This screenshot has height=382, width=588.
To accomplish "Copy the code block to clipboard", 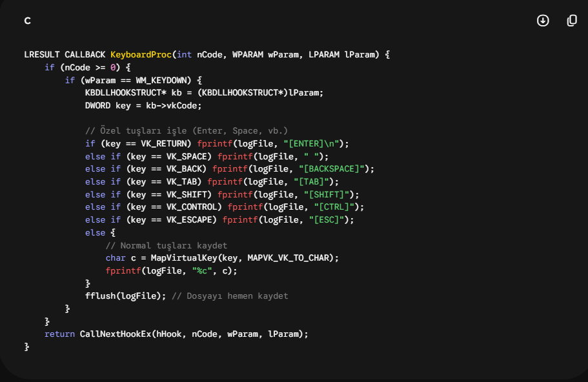I will pos(571,21).
